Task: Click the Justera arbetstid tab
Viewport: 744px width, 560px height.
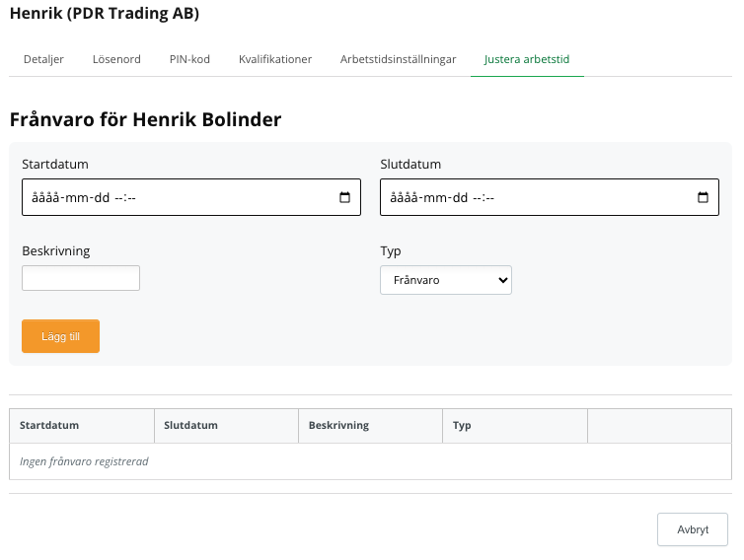Action: tap(527, 59)
